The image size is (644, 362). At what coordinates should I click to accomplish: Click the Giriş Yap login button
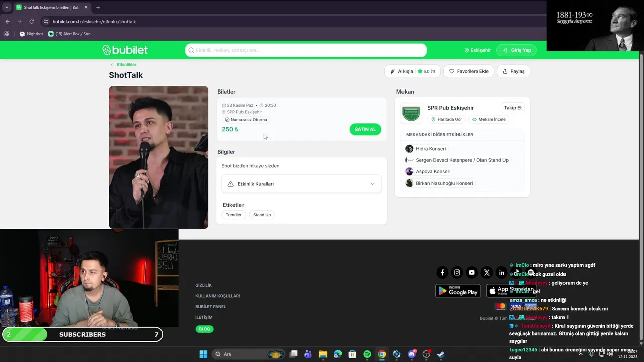pos(516,50)
